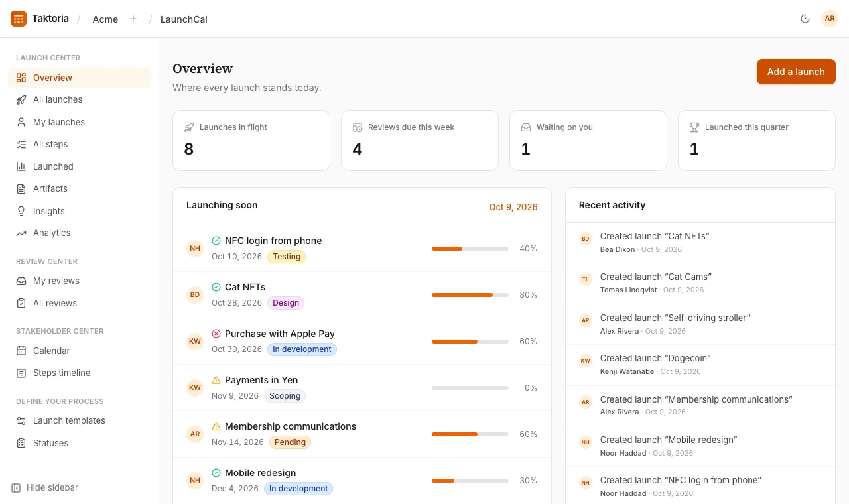Open the Acme workspace breadcrumb
Screen dimensions: 849x504
pyautogui.click(x=105, y=19)
